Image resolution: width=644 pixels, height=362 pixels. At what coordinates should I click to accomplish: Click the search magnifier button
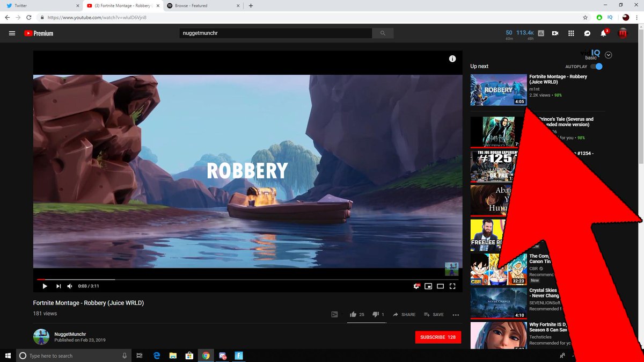383,33
